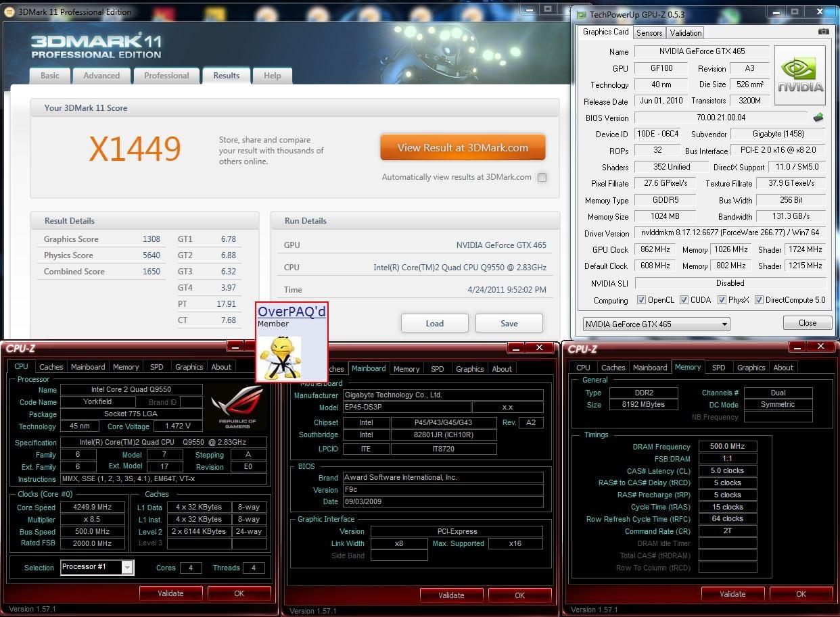Click the BIOS Version field in GPU-Z

point(720,118)
